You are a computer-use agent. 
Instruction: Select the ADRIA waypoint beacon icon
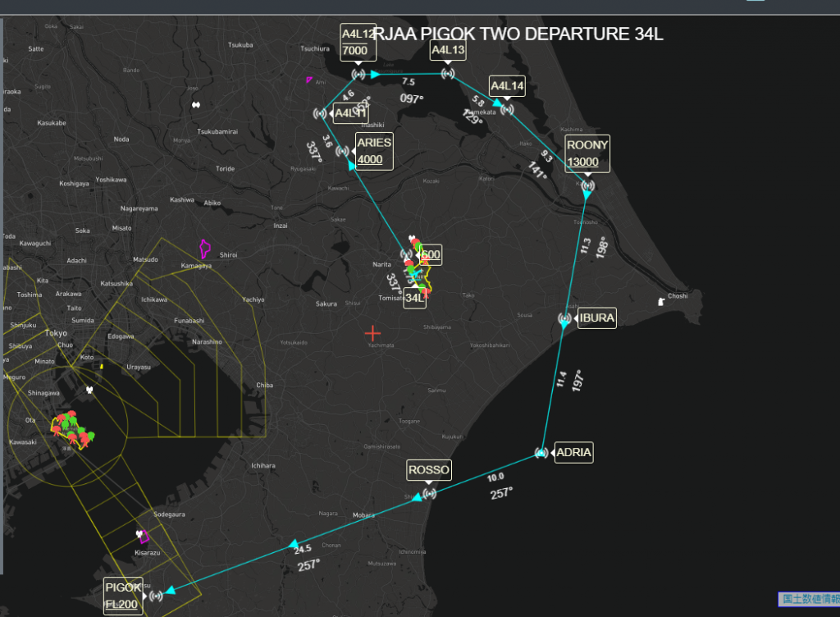(541, 452)
